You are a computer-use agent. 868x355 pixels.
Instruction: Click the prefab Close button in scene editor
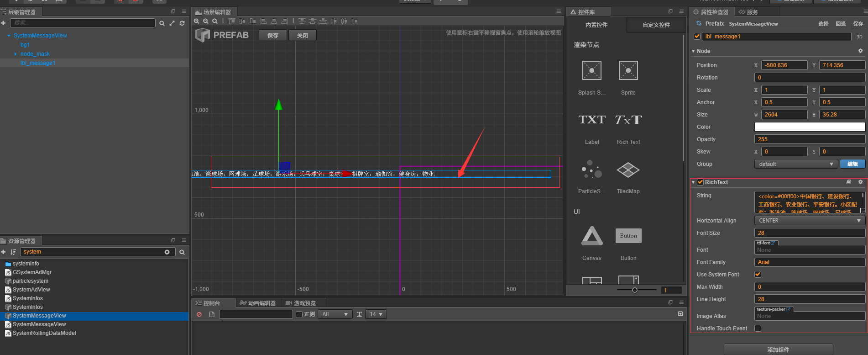[303, 35]
